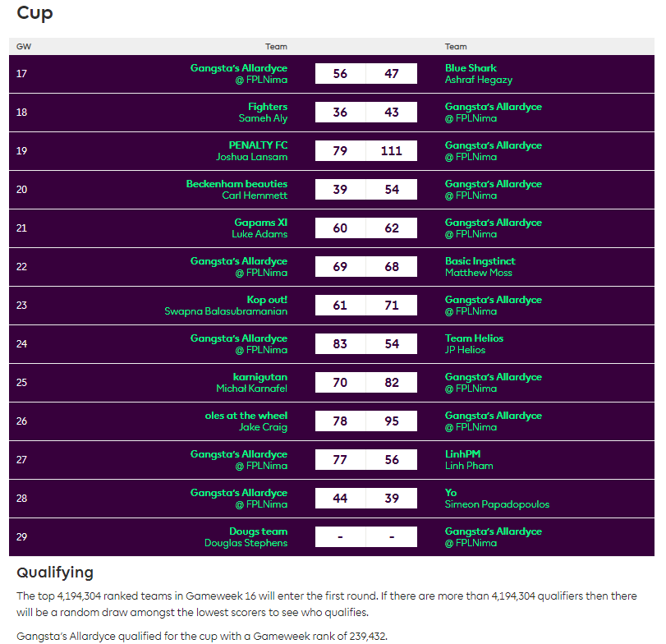Click the 56-47 score box in row 17
The image size is (666, 644).
tap(365, 73)
